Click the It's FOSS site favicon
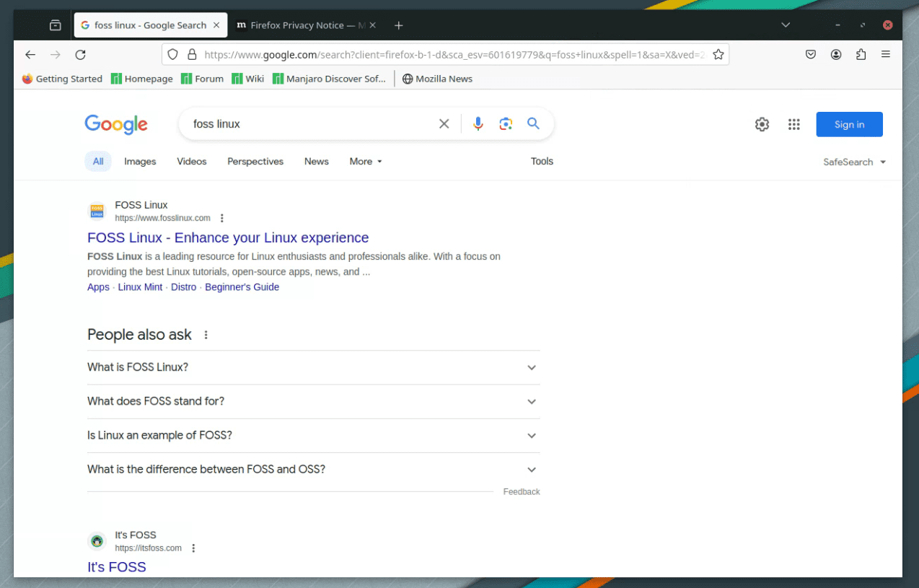The width and height of the screenshot is (919, 588). 97,541
